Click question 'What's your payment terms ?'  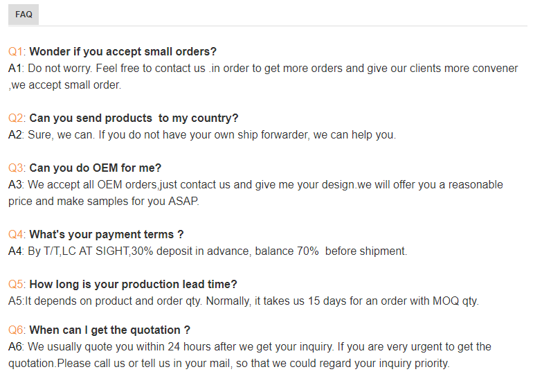pyautogui.click(x=107, y=235)
